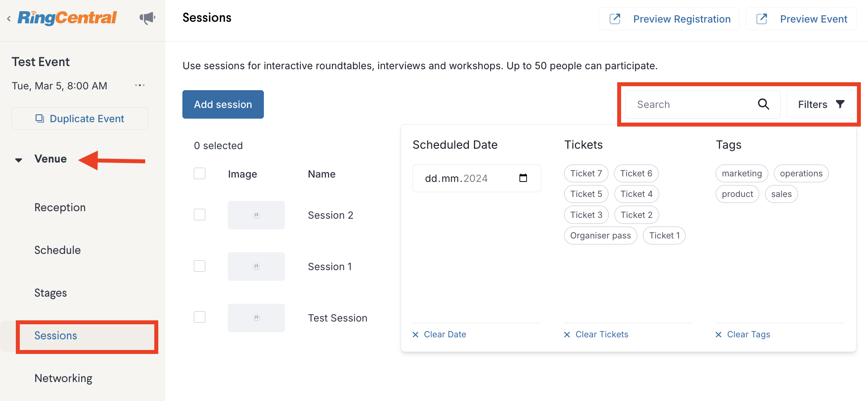Click the Add session button
868x401 pixels.
coord(223,104)
